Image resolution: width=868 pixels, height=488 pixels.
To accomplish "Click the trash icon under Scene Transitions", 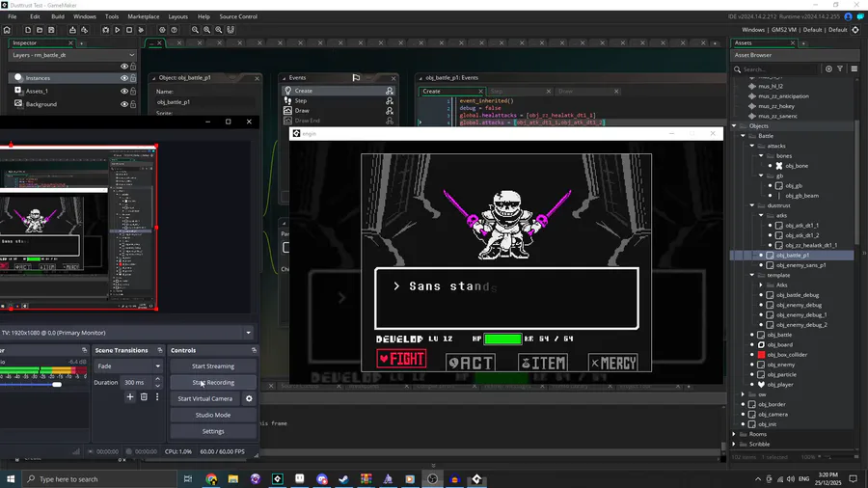I will point(144,396).
